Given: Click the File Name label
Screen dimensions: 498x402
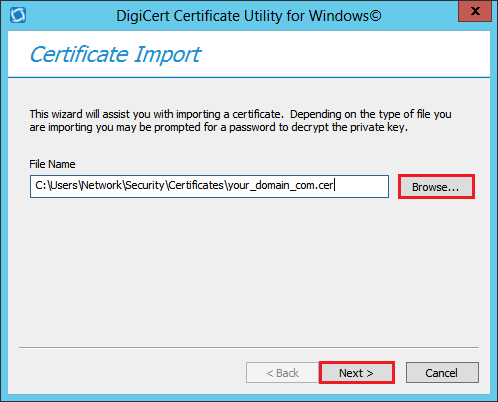Looking at the screenshot, I should click(52, 164).
